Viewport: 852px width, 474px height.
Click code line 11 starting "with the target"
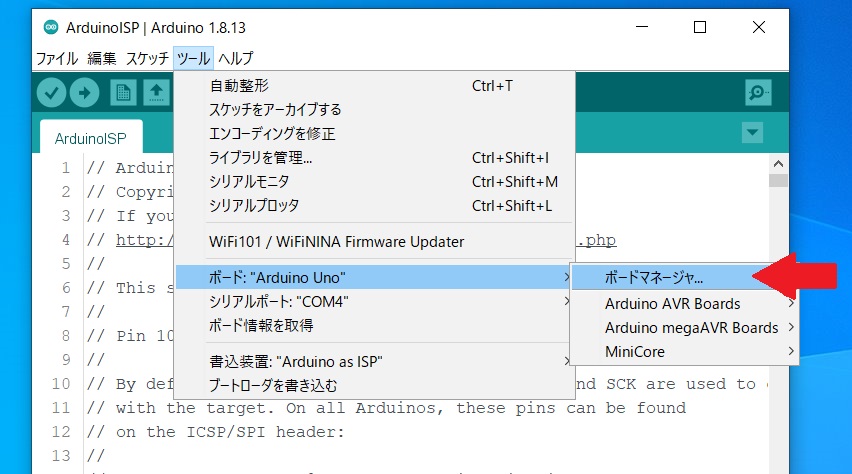pos(386,408)
